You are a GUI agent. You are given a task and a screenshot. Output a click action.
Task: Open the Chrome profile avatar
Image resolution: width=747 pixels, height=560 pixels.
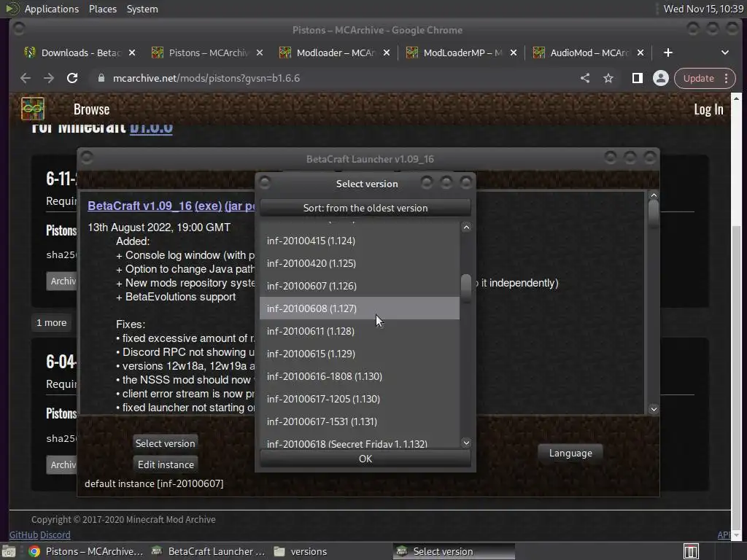661,78
